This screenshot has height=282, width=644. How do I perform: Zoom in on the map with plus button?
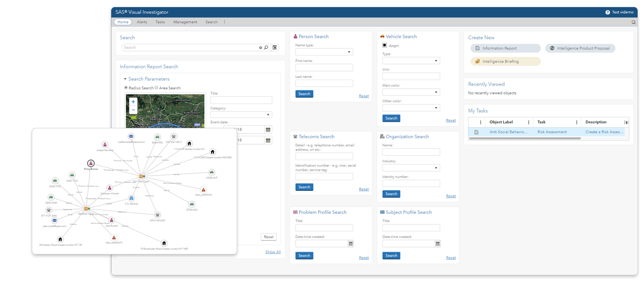[133, 102]
